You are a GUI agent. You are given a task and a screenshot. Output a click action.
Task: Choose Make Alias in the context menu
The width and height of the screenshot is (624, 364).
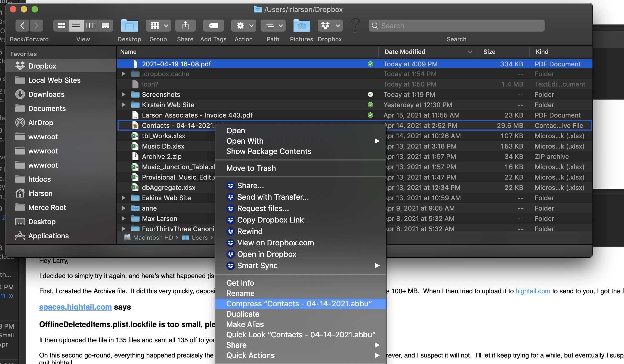pyautogui.click(x=301, y=324)
